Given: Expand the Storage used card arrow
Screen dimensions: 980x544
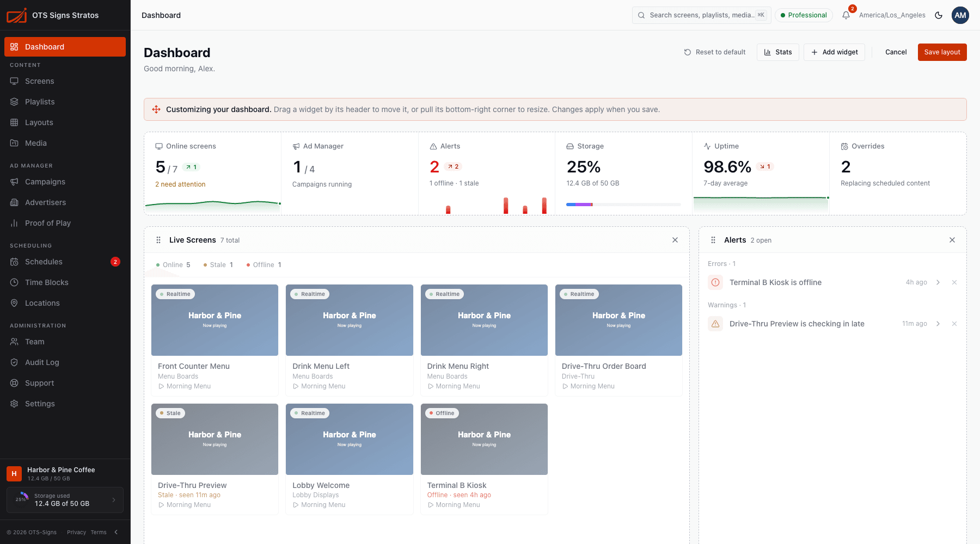Looking at the screenshot, I should pos(114,500).
